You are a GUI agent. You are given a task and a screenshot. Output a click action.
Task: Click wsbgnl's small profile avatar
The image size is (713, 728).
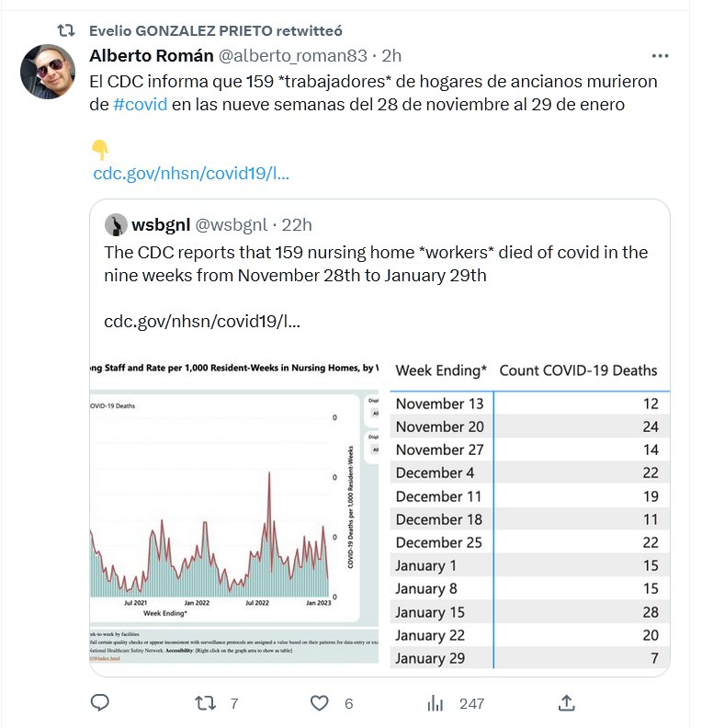click(x=116, y=225)
